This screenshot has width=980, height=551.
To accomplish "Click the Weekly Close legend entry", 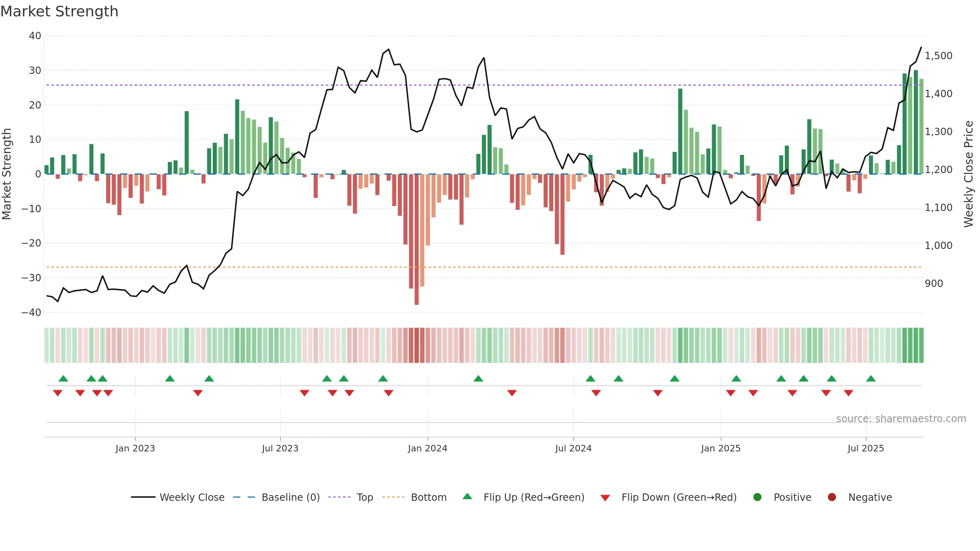I will tap(178, 497).
